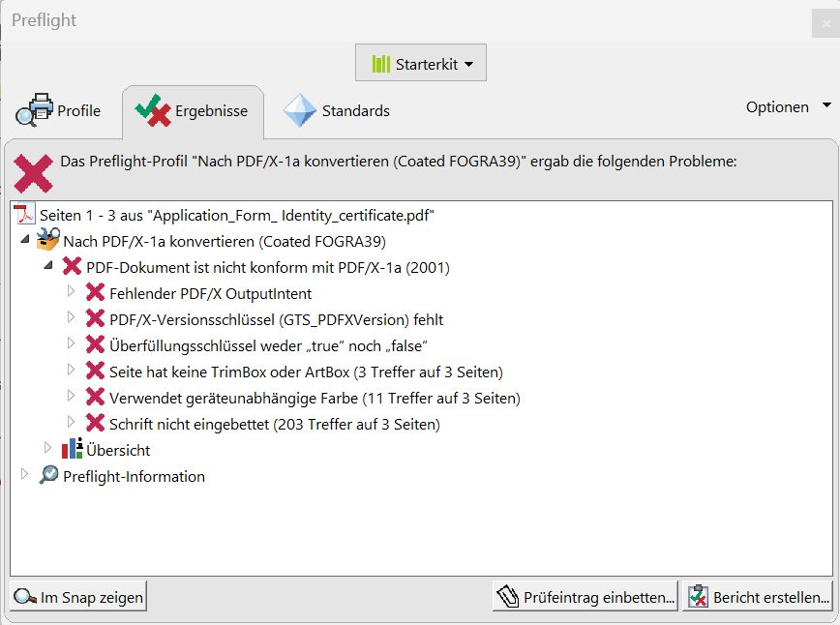Click red cross icon of Fehlender PDF/X OutputIntent

pyautogui.click(x=95, y=292)
